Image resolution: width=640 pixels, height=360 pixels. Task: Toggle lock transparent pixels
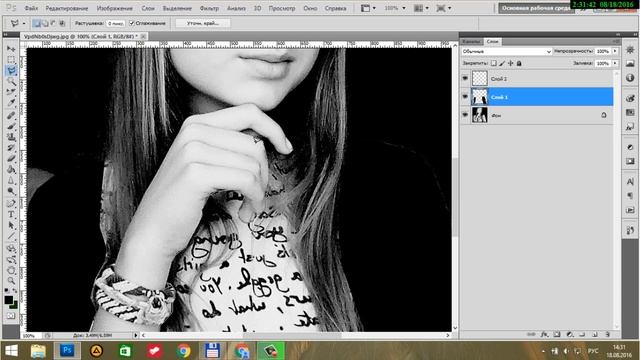pyautogui.click(x=494, y=63)
